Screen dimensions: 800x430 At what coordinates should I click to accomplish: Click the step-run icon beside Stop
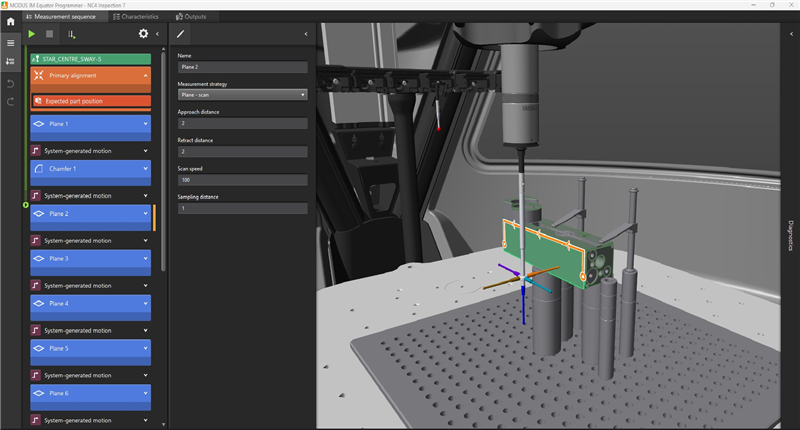click(x=72, y=34)
